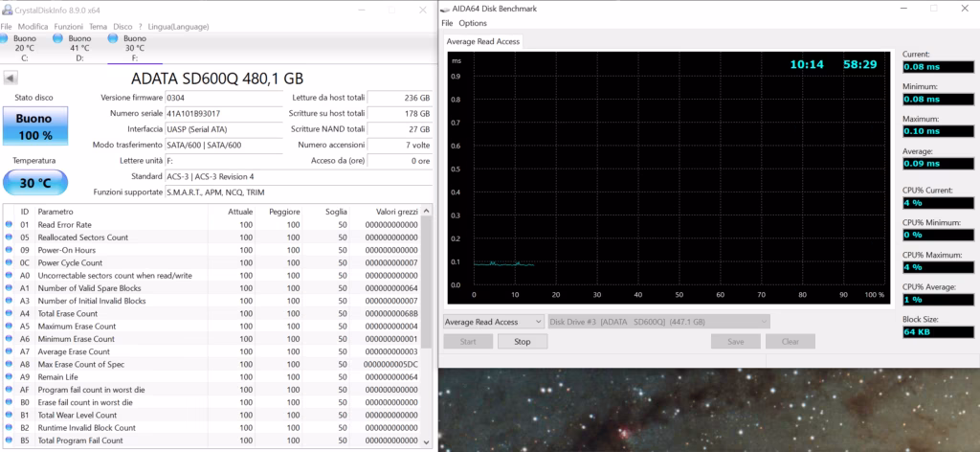Image resolution: width=980 pixels, height=452 pixels.
Task: Open the ? help menu
Action: [140, 27]
